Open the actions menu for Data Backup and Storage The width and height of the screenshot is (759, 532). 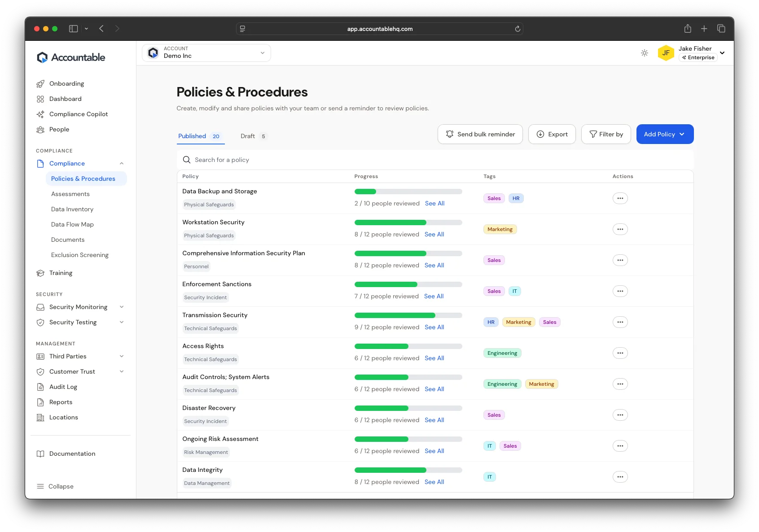(x=620, y=198)
